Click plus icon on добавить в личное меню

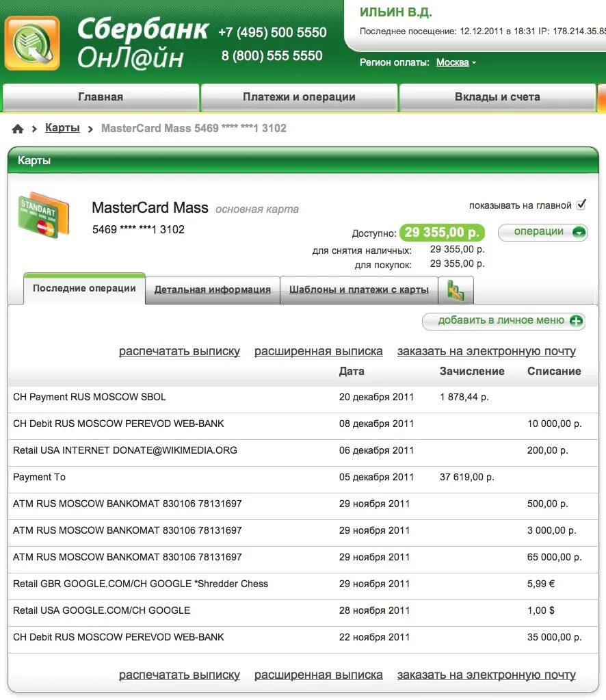click(576, 321)
